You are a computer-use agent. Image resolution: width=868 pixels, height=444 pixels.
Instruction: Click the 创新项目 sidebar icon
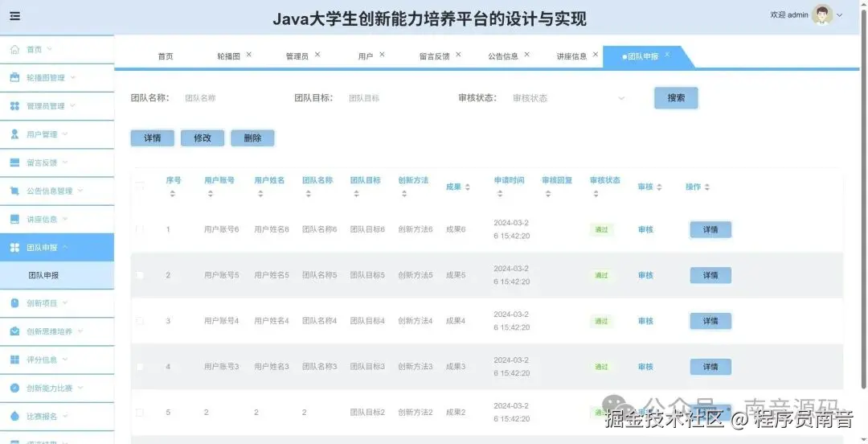coord(15,303)
